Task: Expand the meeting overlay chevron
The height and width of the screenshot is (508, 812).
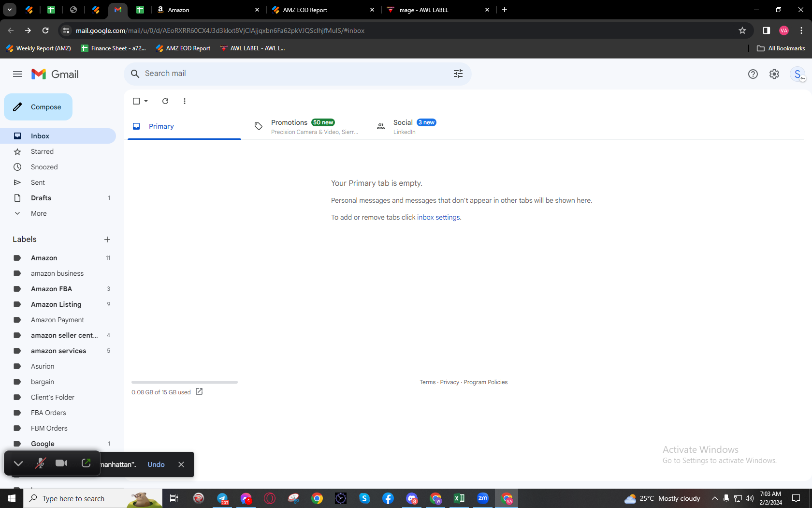Action: click(18, 463)
